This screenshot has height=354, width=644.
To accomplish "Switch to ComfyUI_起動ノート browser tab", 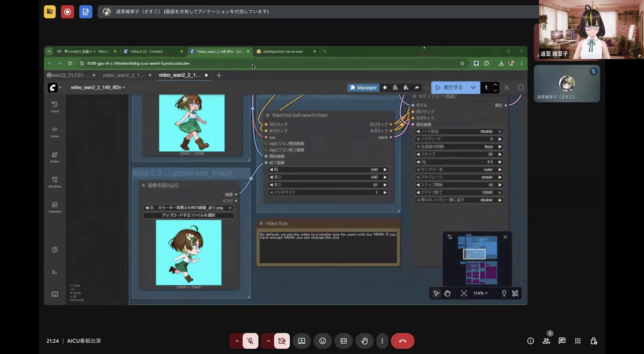I will 85,51.
